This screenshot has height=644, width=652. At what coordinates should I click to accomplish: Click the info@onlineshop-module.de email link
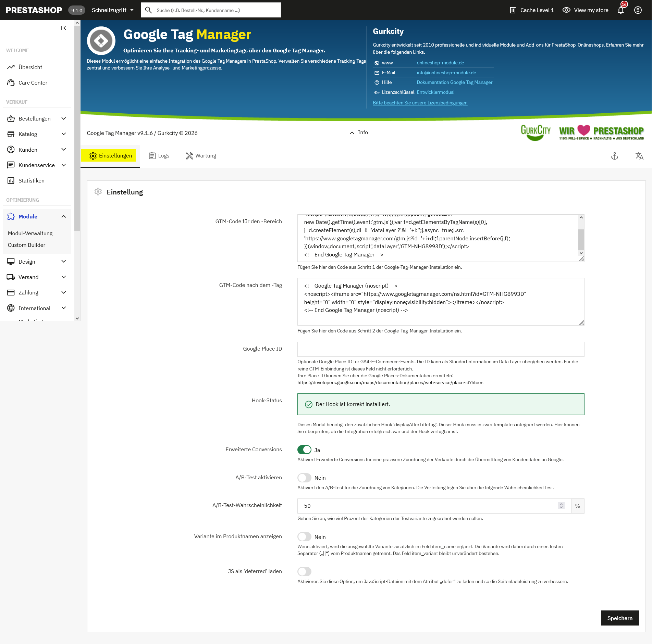[x=446, y=73]
